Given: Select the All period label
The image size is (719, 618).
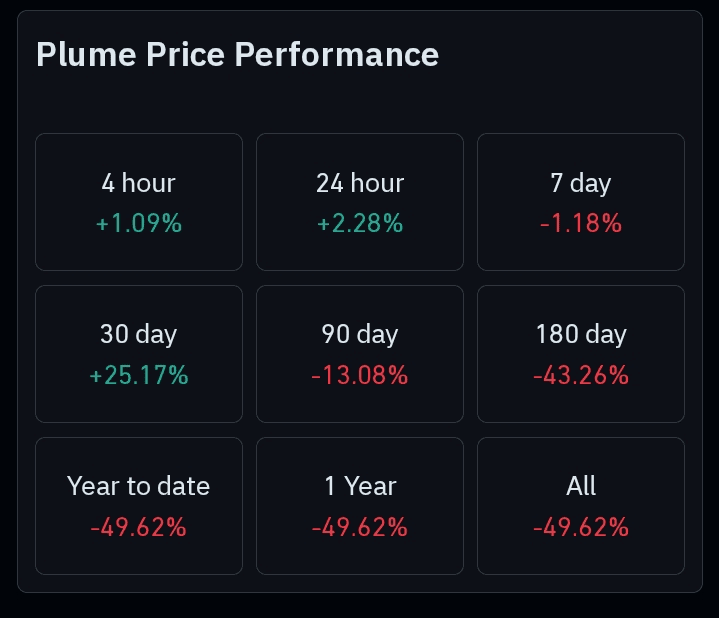Looking at the screenshot, I should click(x=581, y=487).
